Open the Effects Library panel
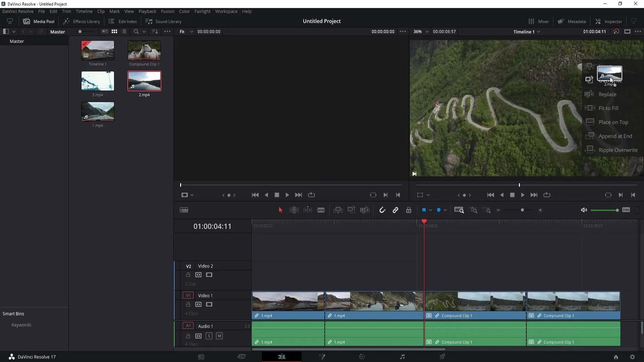The width and height of the screenshot is (644, 362). [x=82, y=21]
